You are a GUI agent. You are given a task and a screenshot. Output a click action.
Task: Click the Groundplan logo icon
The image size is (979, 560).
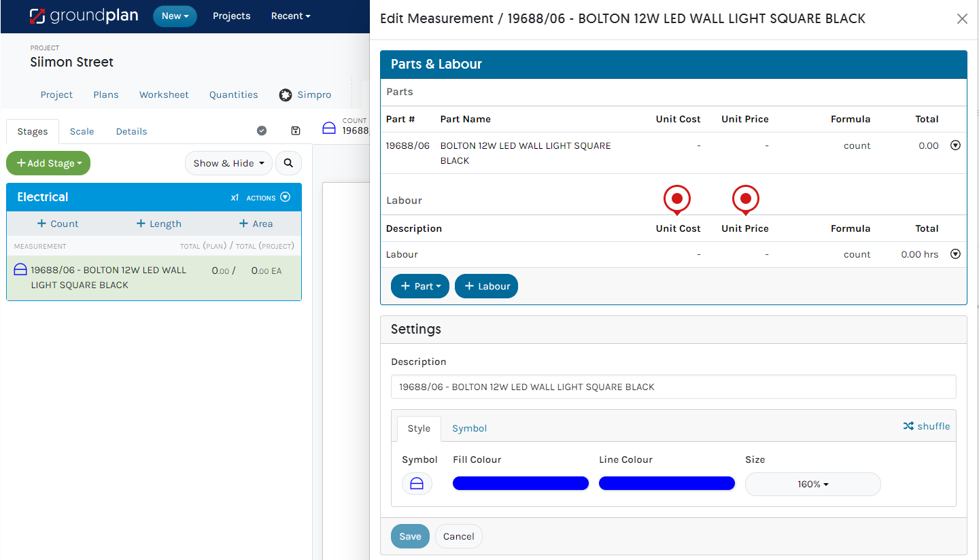coord(37,16)
